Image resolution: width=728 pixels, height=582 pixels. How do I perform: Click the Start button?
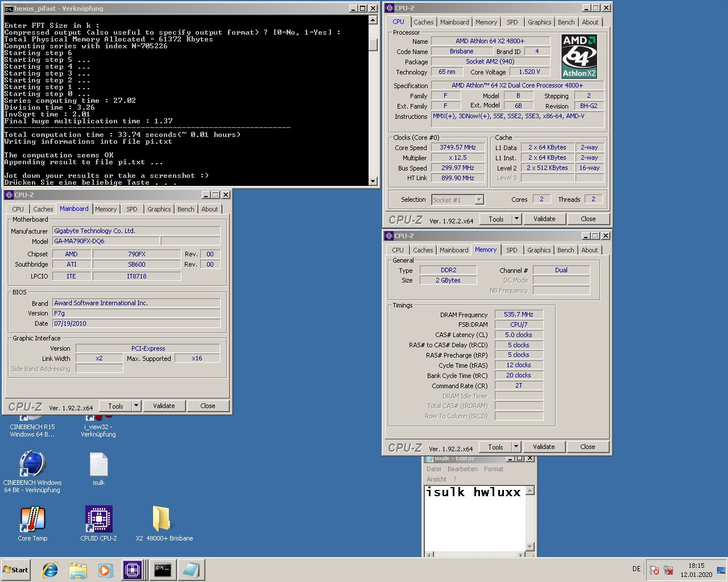pos(15,570)
